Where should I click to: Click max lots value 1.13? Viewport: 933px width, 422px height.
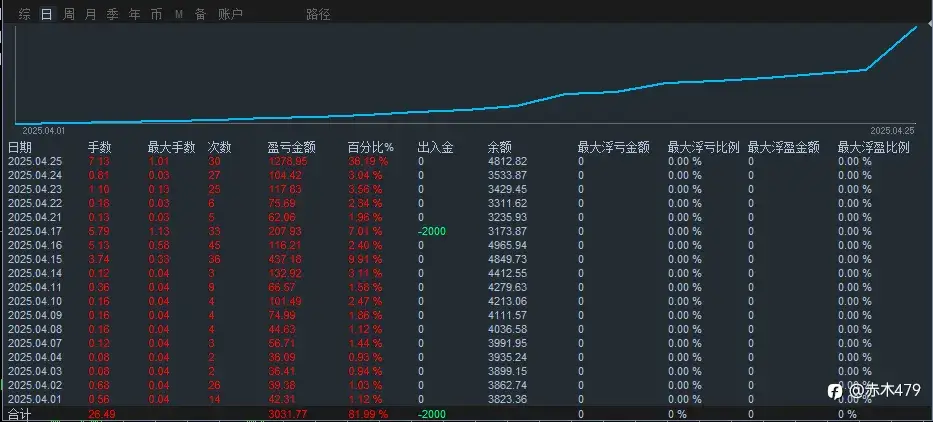(158, 232)
